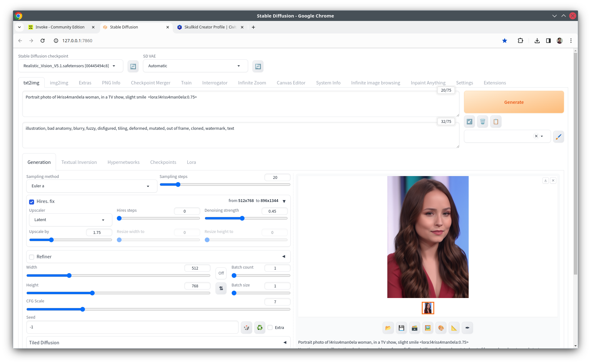The image size is (591, 364).
Task: Save the generated image with floppy icon
Action: tap(401, 328)
